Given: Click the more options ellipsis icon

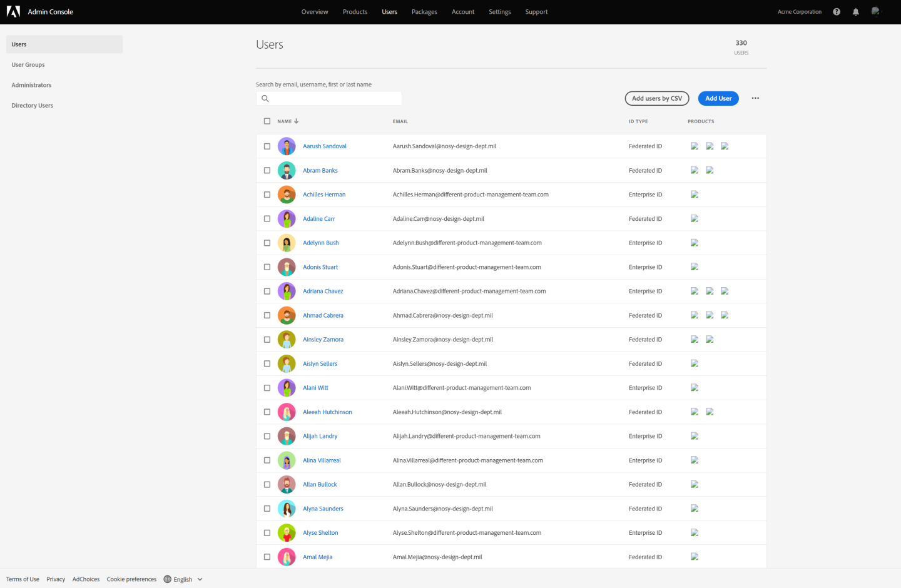Looking at the screenshot, I should [755, 98].
